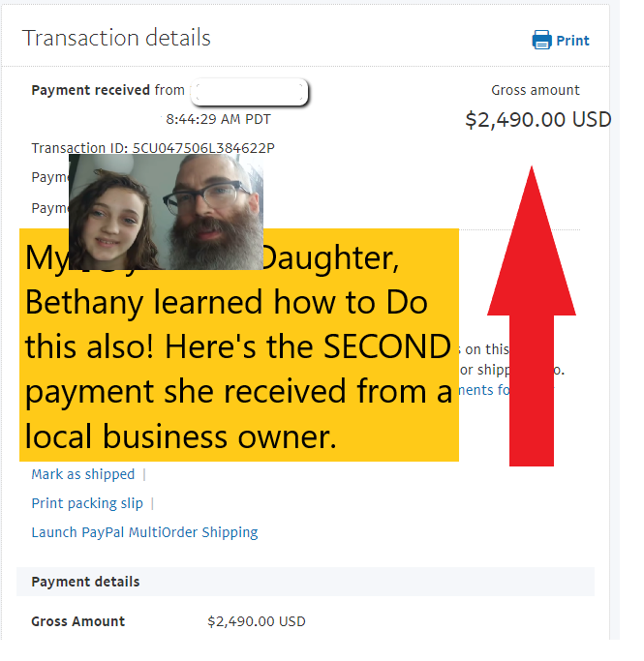
Task: Select the 8:44:29 AM PDT timestamp
Action: tap(218, 119)
